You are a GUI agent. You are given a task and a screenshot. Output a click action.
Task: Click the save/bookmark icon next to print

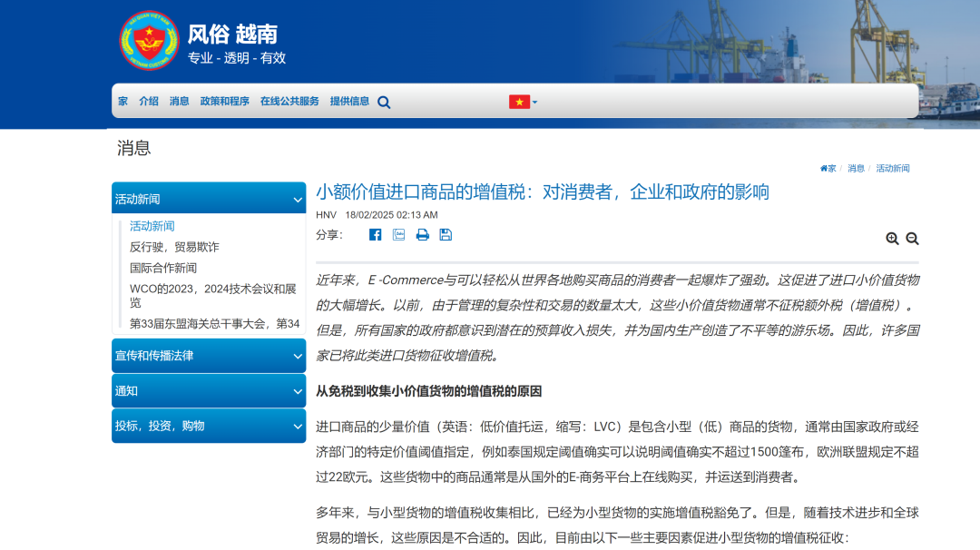tap(445, 234)
